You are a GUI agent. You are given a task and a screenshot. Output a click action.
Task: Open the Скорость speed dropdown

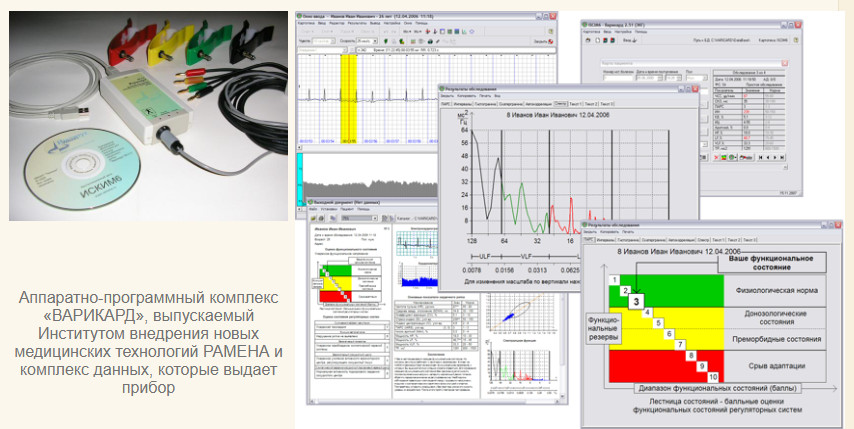click(375, 41)
